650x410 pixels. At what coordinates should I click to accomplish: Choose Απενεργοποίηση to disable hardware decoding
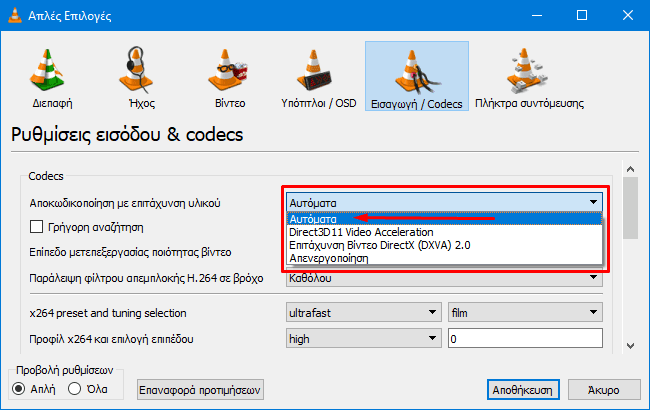point(444,258)
